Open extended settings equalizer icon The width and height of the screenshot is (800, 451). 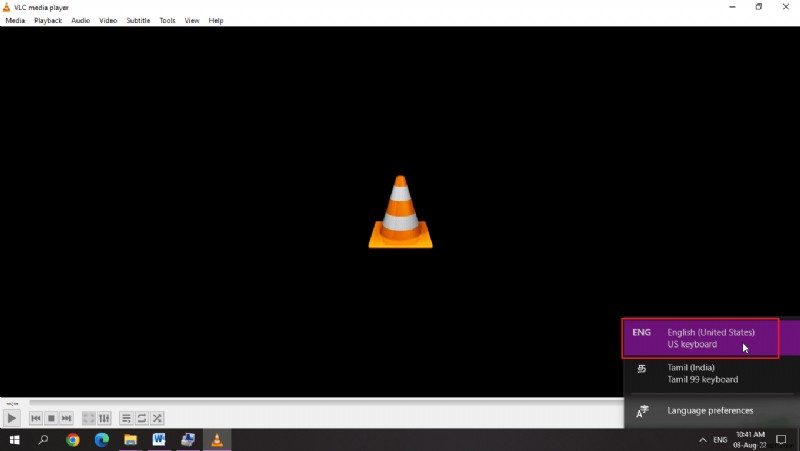tap(104, 418)
